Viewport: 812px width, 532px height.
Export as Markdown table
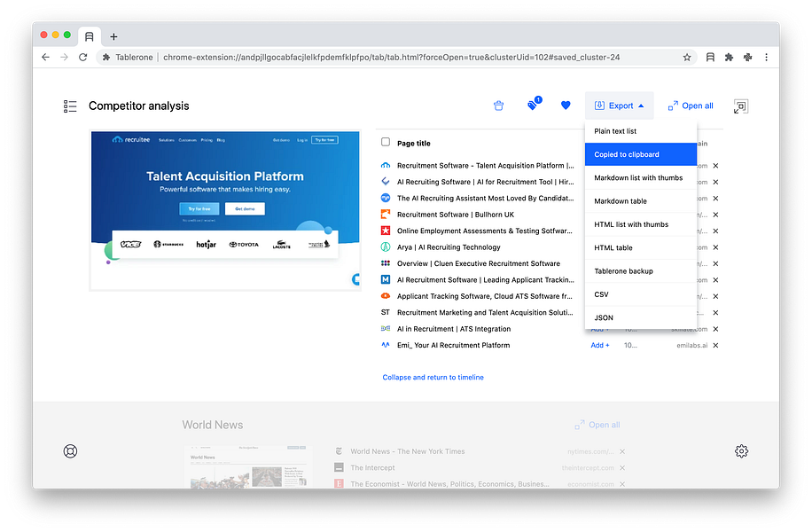click(641, 201)
